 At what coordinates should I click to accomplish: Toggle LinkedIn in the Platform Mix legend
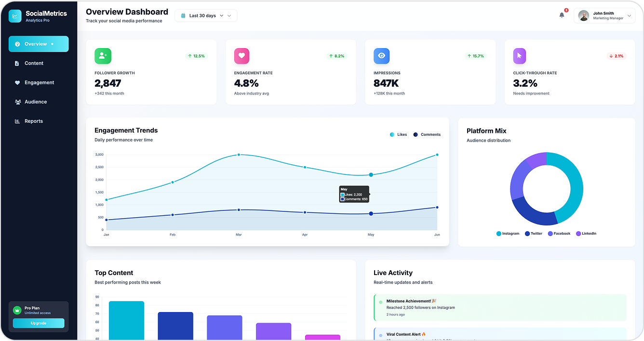click(x=586, y=234)
